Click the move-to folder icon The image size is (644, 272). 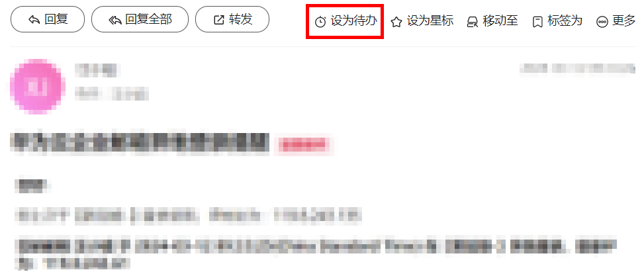pyautogui.click(x=473, y=22)
